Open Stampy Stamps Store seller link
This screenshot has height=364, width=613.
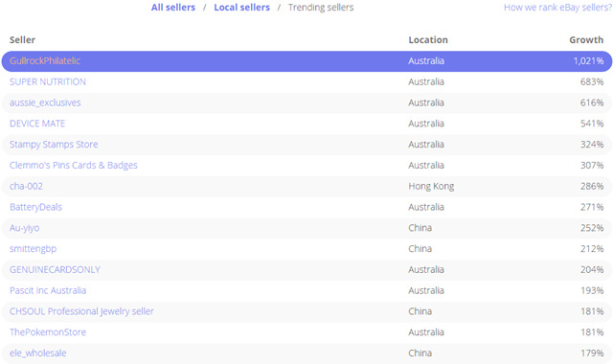click(x=54, y=145)
